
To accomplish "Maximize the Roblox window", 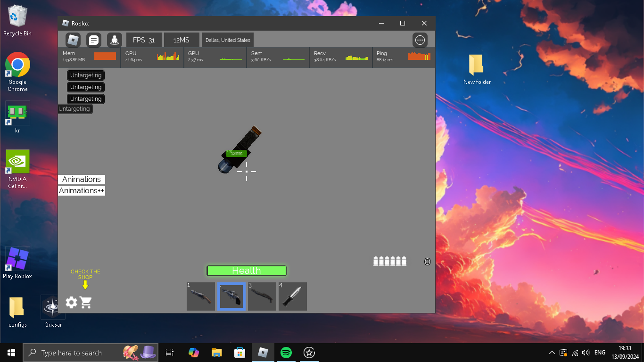I will tap(403, 23).
